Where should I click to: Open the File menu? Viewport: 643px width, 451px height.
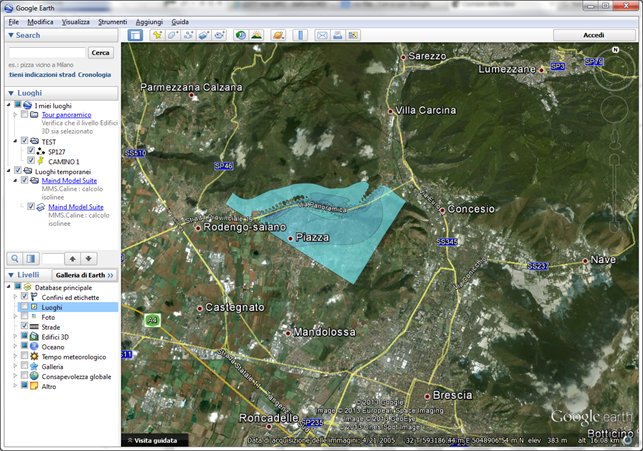[14, 22]
